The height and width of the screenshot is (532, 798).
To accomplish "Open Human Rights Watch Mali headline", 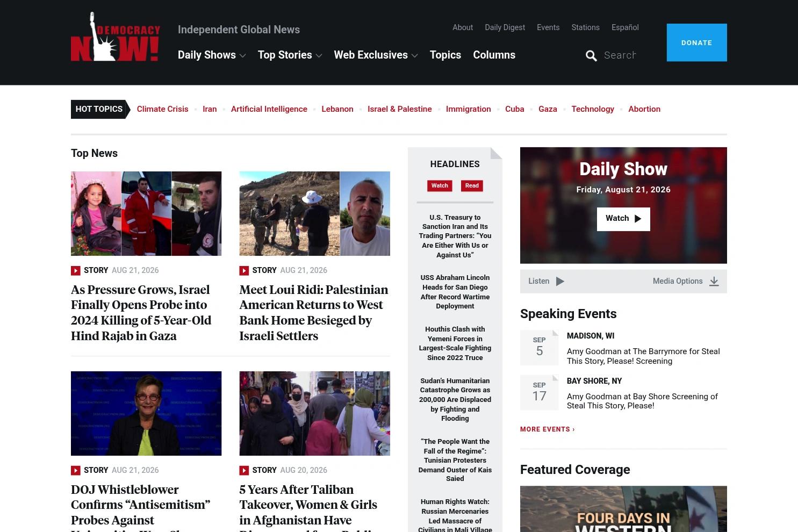I will click(455, 515).
